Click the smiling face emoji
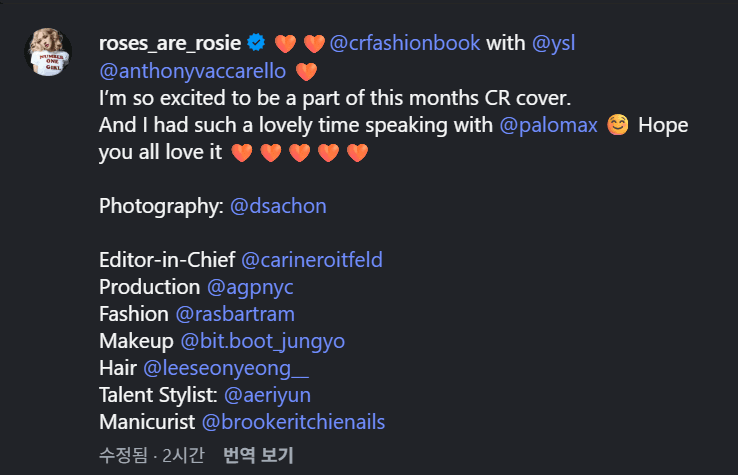 click(x=618, y=127)
